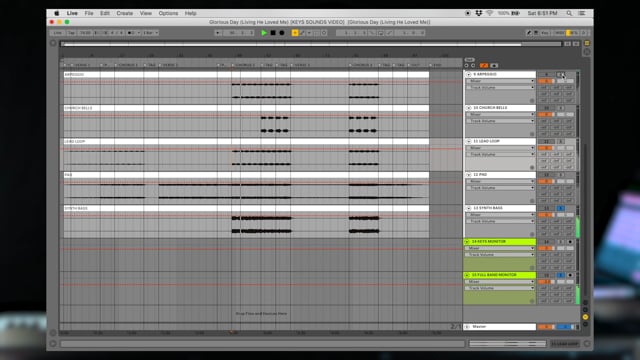This screenshot has width=640, height=360.
Task: Toggle the blue Solo button on 15 FULL BAND MONITOR
Action: coord(560,275)
